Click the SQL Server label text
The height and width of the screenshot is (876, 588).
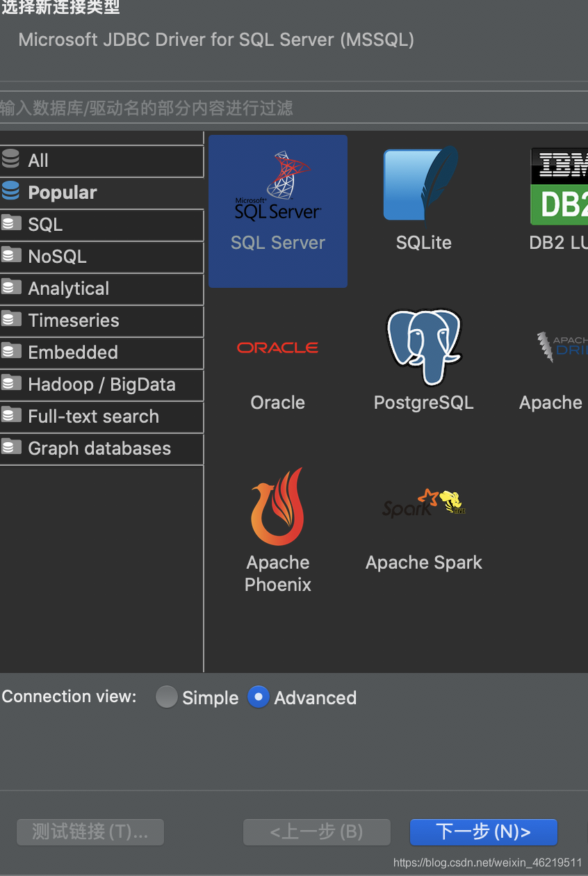coord(278,243)
